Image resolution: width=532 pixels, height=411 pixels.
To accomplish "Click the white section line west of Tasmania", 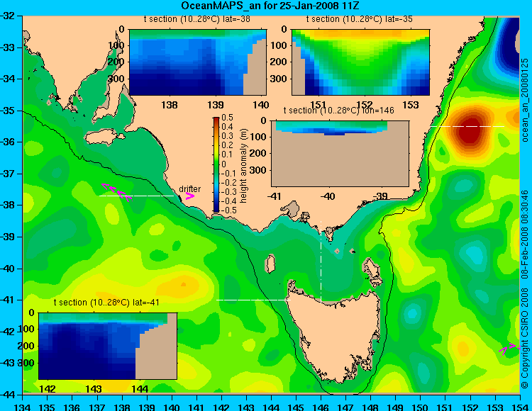I will click(253, 300).
